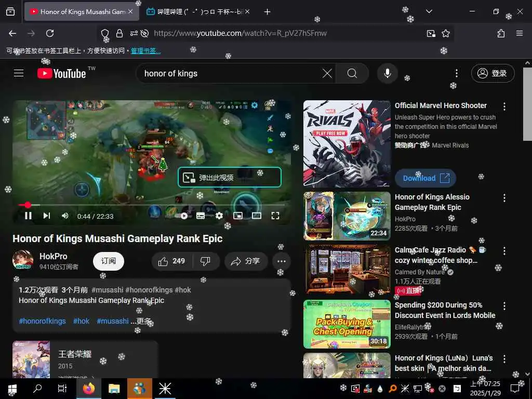
Task: Open File Explorer from the taskbar
Action: pos(114,389)
